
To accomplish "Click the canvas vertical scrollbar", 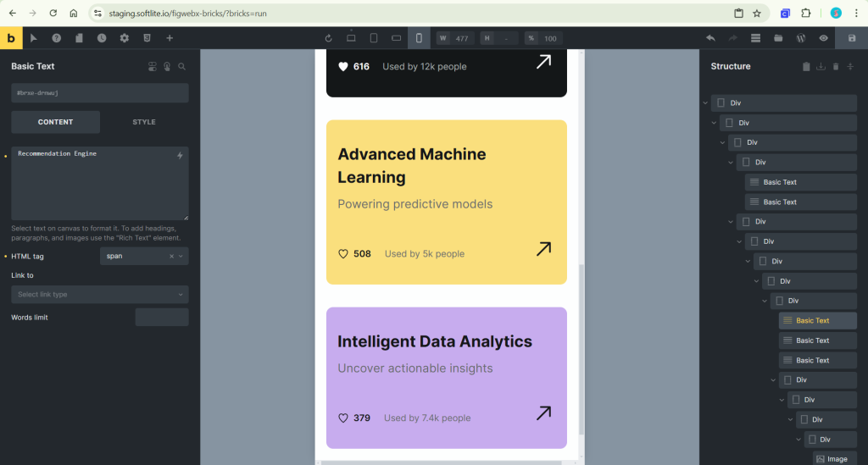I will coord(581,348).
